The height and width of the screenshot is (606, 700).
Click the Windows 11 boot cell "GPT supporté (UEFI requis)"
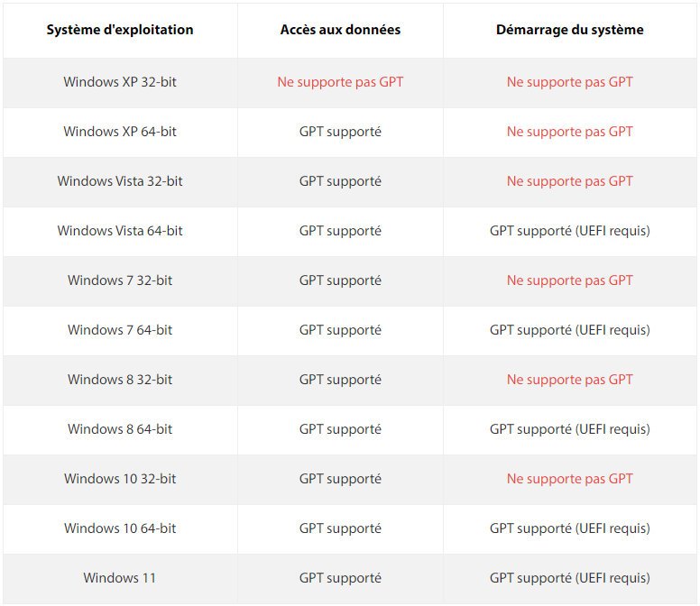click(569, 578)
